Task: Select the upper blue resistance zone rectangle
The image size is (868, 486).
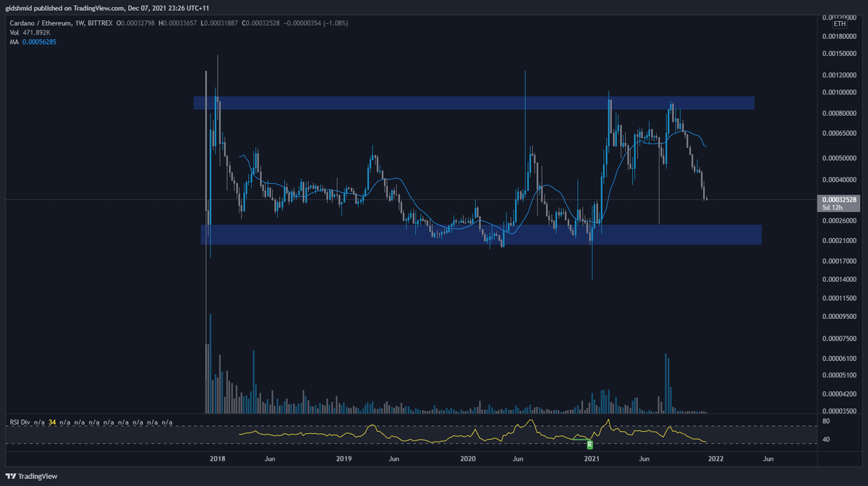Action: pyautogui.click(x=474, y=103)
